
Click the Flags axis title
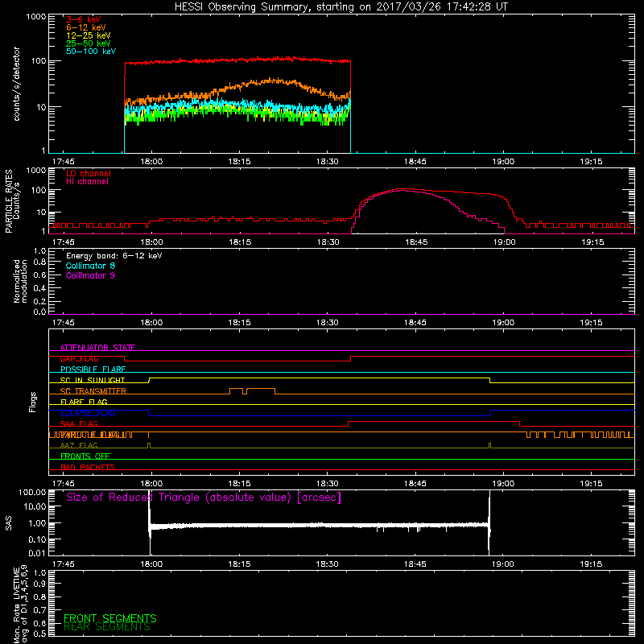[x=32, y=402]
